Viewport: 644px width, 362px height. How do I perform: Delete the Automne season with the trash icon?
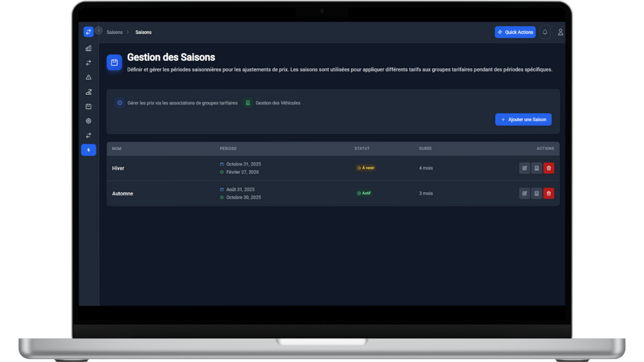point(548,193)
